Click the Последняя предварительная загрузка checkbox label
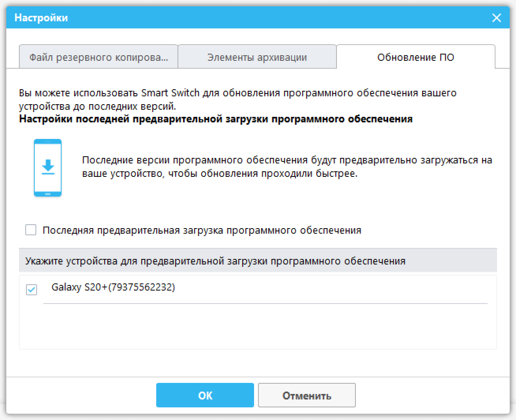Image resolution: width=516 pixels, height=420 pixels. tap(202, 231)
